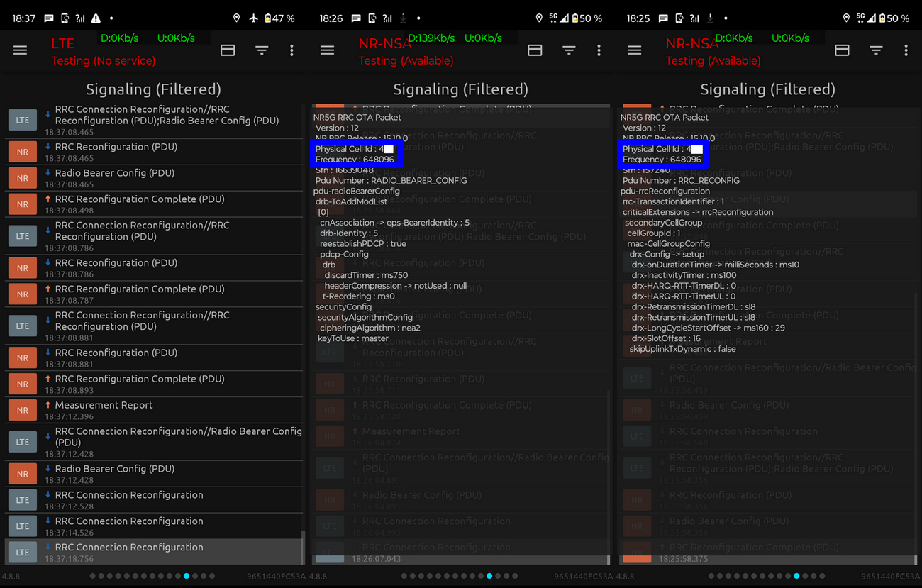Tap drx-InactivityTimer : ms100 line

click(x=684, y=275)
